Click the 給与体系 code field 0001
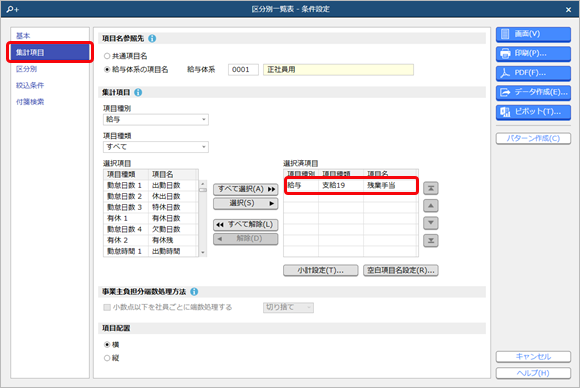 (x=243, y=70)
